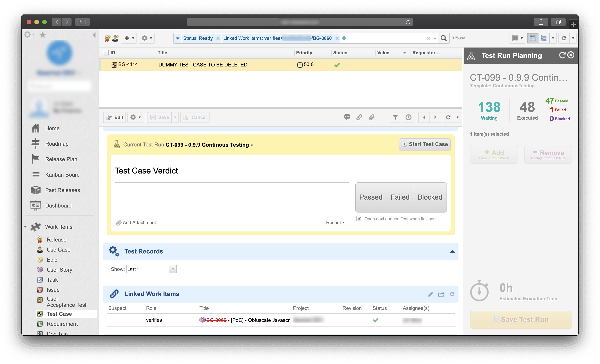
Task: Open the Value column sort dropdown
Action: pyautogui.click(x=404, y=53)
